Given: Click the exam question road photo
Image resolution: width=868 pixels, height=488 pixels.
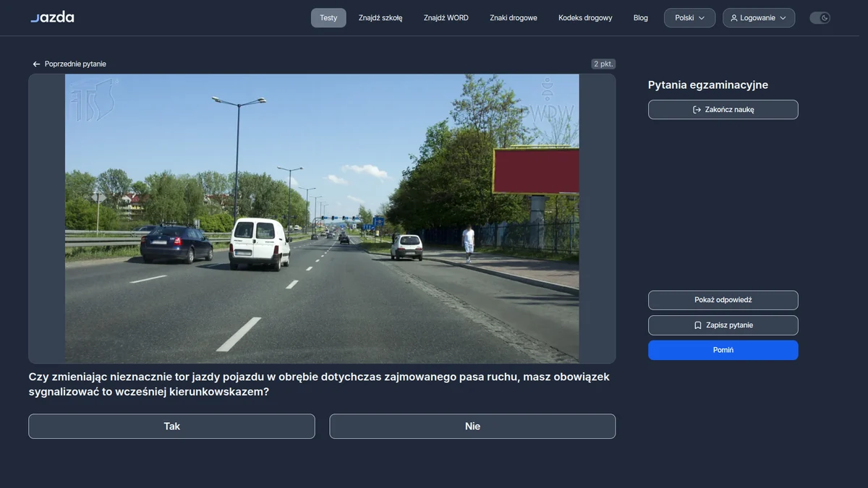Looking at the screenshot, I should pyautogui.click(x=322, y=218).
